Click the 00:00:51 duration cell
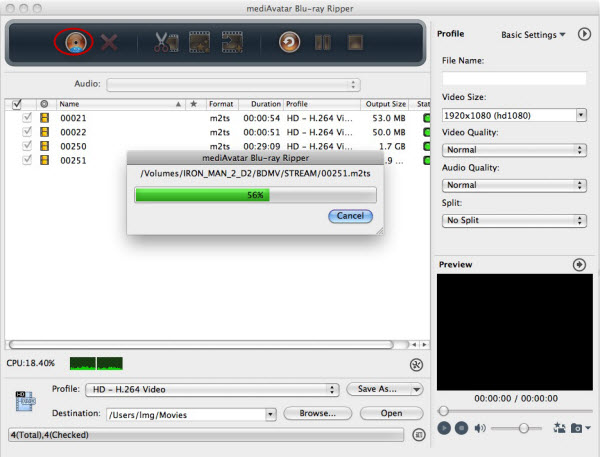The width and height of the screenshot is (600, 457). (x=262, y=132)
